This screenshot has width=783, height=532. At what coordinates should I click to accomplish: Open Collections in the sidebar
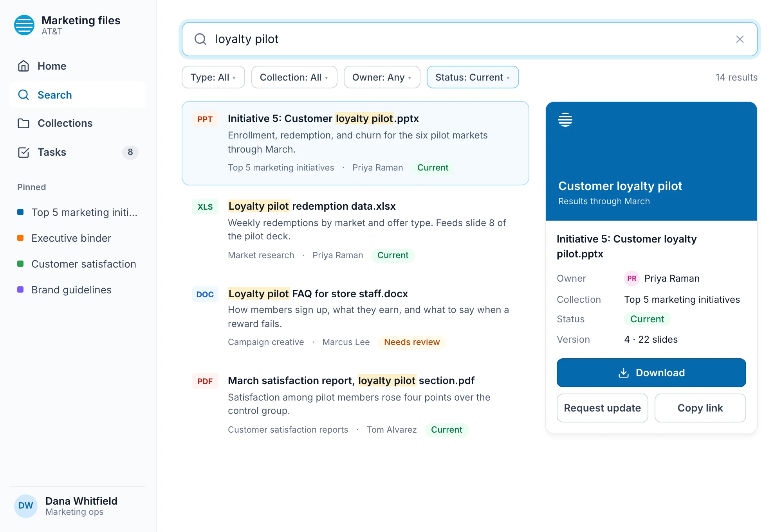point(78,123)
